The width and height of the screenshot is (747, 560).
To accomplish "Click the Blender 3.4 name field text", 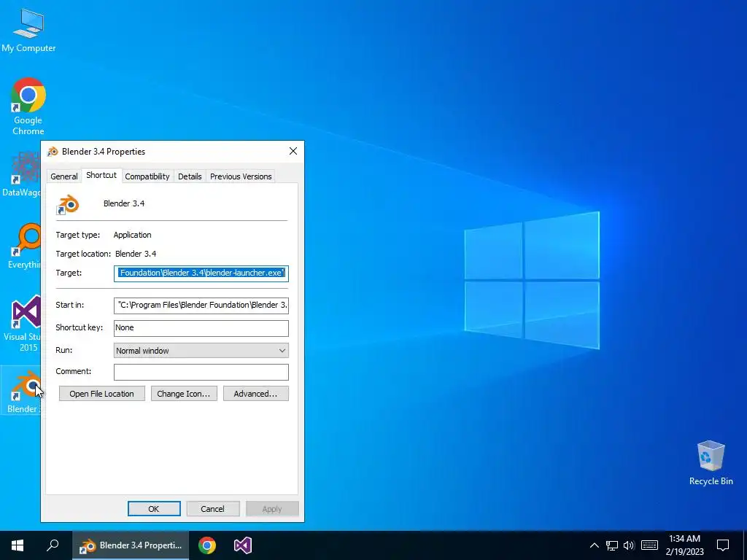I will click(x=124, y=203).
